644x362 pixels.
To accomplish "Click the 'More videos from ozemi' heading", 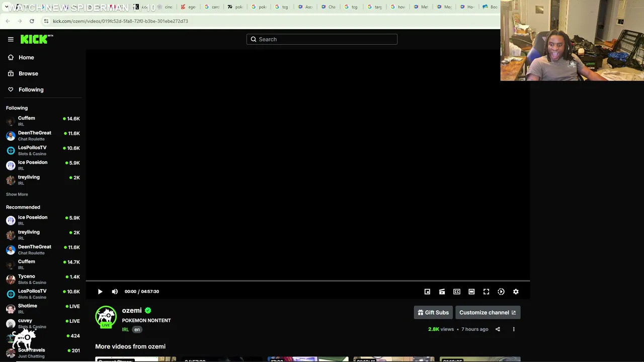I will pos(130,346).
